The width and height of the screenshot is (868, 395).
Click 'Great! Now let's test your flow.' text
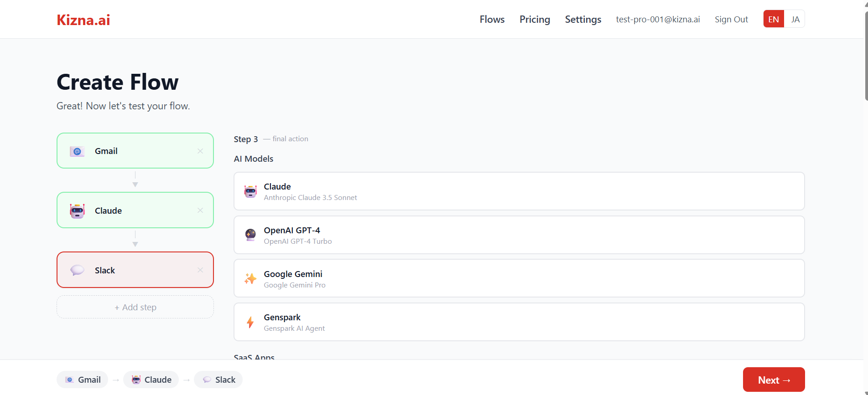pyautogui.click(x=123, y=106)
